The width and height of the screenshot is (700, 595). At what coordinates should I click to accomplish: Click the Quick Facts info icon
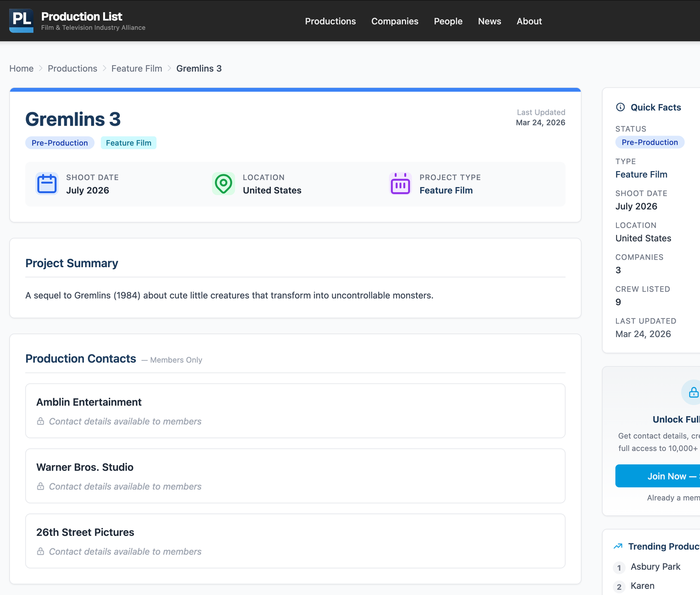620,107
